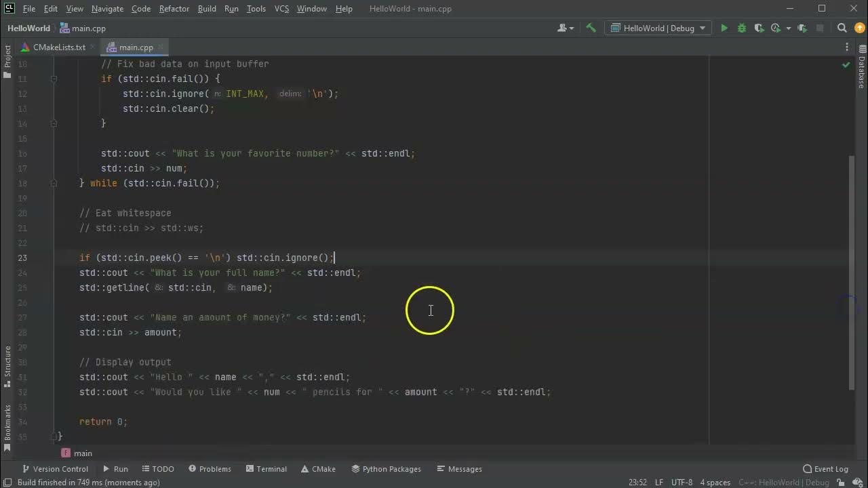Collapse the if block on line 11
This screenshot has height=488, width=868.
54,79
